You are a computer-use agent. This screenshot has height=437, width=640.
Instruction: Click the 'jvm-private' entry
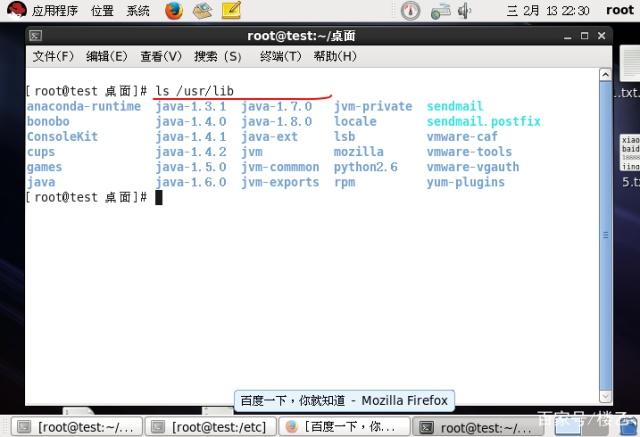[373, 106]
